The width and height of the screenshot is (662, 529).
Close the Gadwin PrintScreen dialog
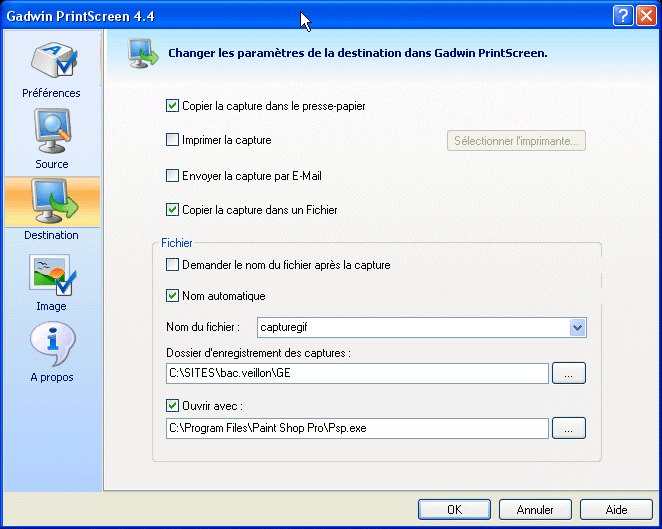[646, 16]
